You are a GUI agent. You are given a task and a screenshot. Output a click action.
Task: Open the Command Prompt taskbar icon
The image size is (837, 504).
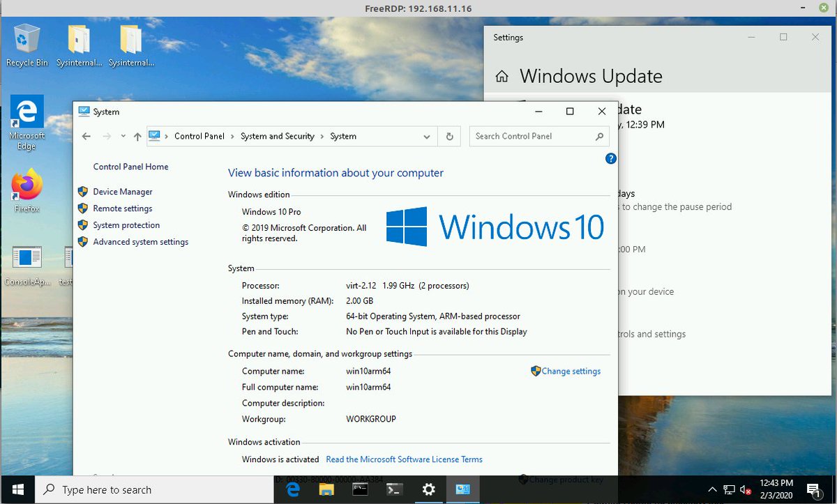[x=360, y=489]
